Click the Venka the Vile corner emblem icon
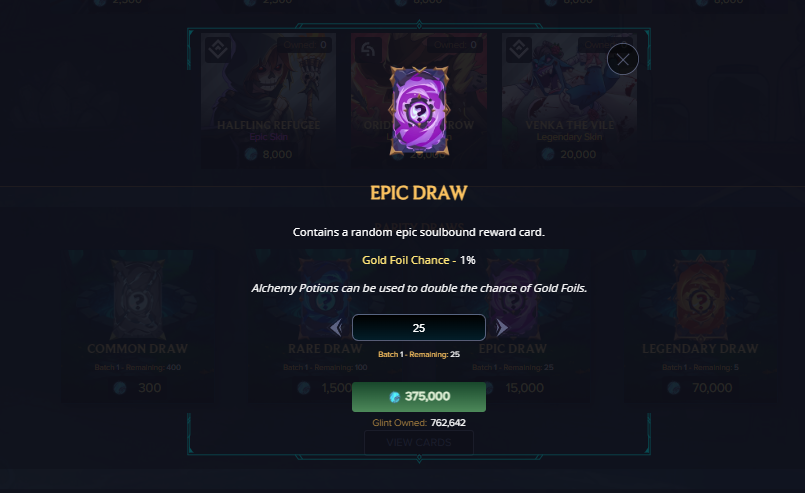The width and height of the screenshot is (805, 493). pos(519,50)
